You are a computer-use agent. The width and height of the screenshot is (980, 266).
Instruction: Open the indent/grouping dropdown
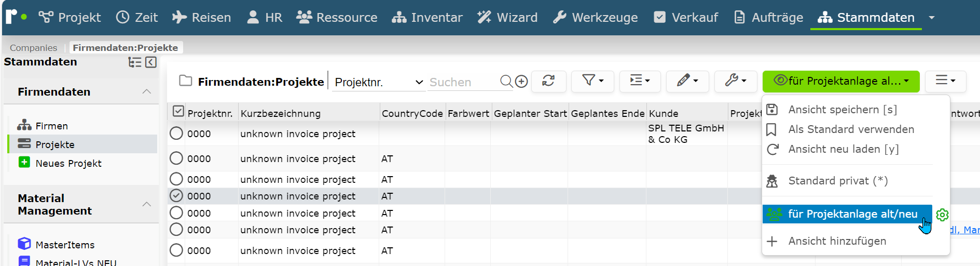(x=640, y=81)
